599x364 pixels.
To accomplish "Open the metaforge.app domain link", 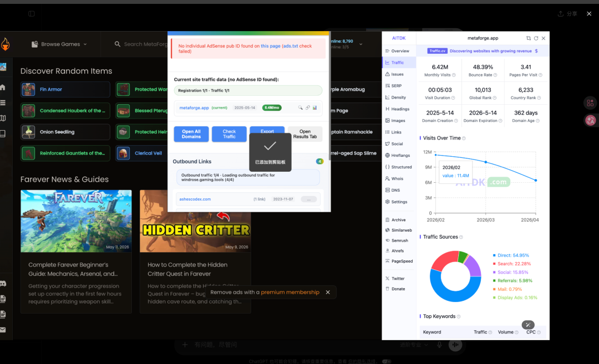I will pyautogui.click(x=194, y=108).
